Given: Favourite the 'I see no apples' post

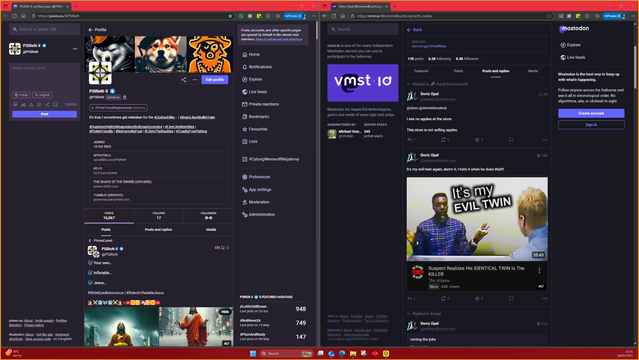Looking at the screenshot, I should [x=478, y=140].
